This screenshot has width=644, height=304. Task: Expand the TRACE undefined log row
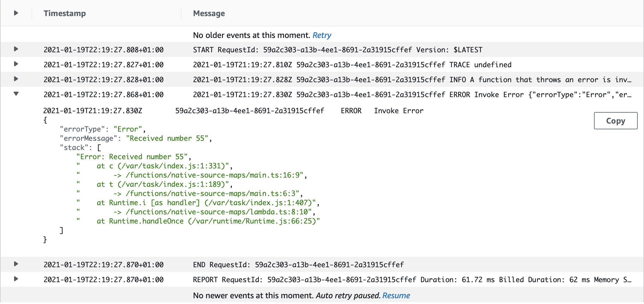pos(16,64)
